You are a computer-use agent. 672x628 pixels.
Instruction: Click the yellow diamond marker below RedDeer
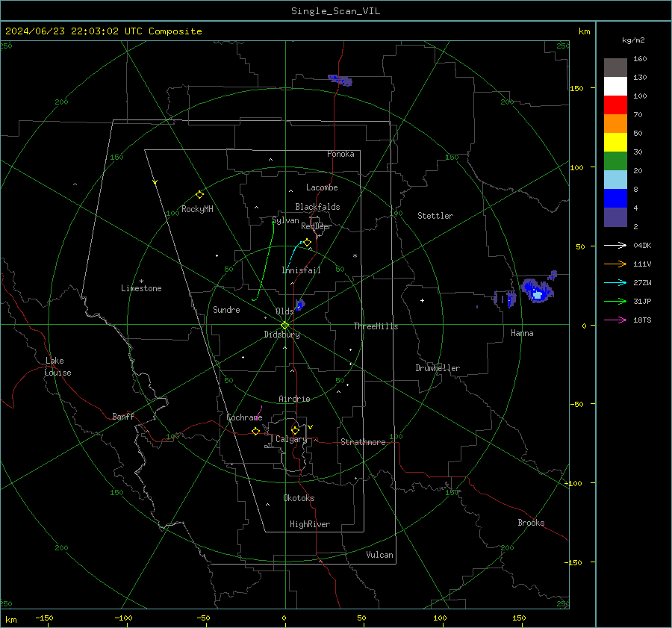(x=308, y=243)
